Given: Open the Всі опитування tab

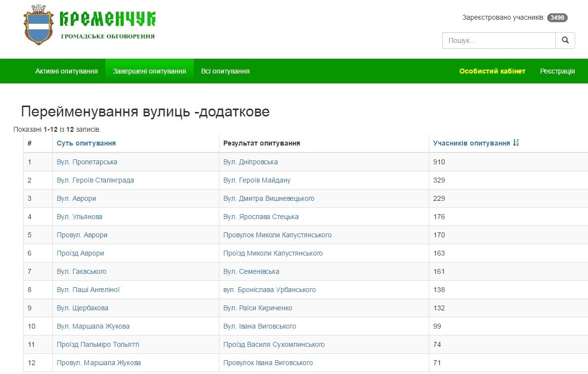Looking at the screenshot, I should tap(225, 71).
